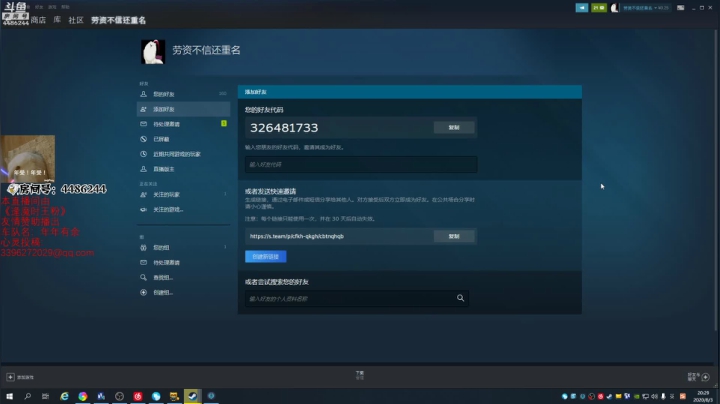
Task: Expand account name dropdown in title bar
Action: [646, 8]
